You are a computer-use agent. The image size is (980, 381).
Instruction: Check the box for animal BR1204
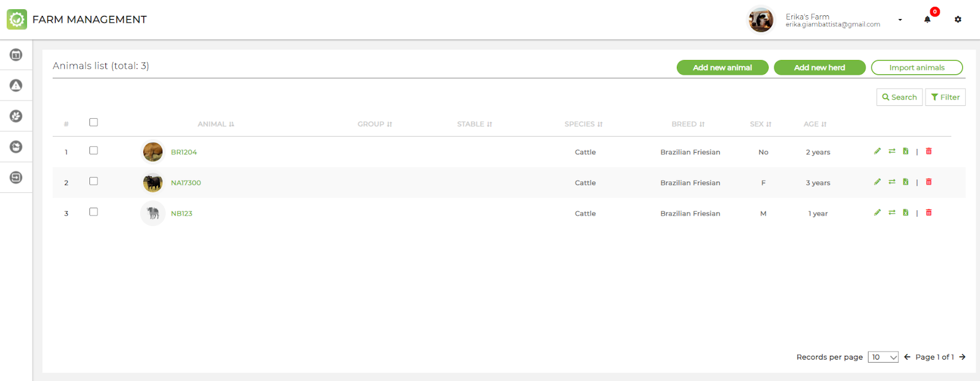[x=94, y=151]
